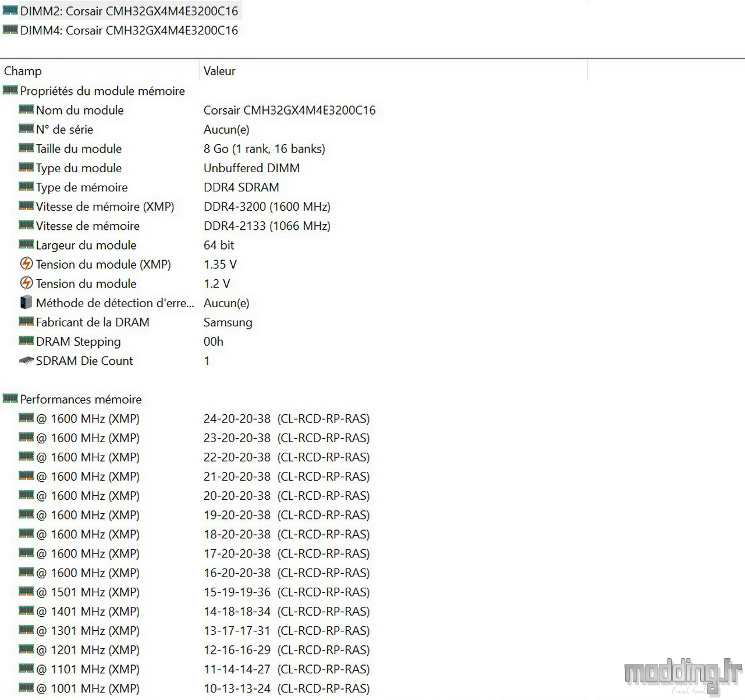
Task: Click the icon of the 16-20-20-38 timing row
Action: pyautogui.click(x=26, y=572)
